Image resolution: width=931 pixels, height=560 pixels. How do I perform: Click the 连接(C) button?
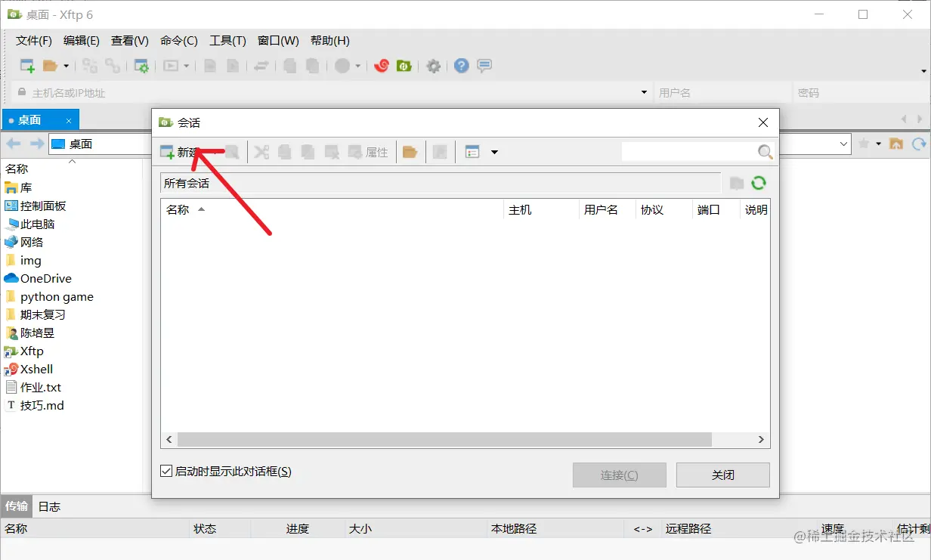pyautogui.click(x=620, y=475)
